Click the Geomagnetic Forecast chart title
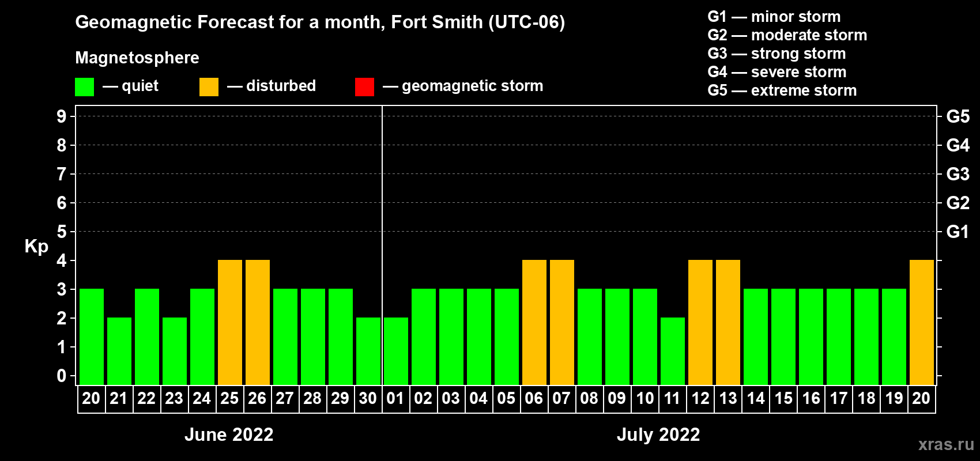Viewport: 980px width, 461px height. pyautogui.click(x=320, y=22)
